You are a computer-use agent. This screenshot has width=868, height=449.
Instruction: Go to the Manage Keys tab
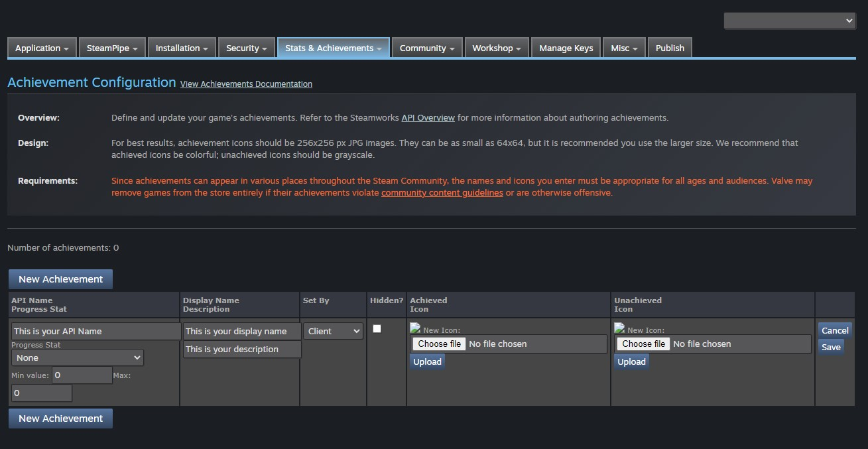pyautogui.click(x=566, y=48)
